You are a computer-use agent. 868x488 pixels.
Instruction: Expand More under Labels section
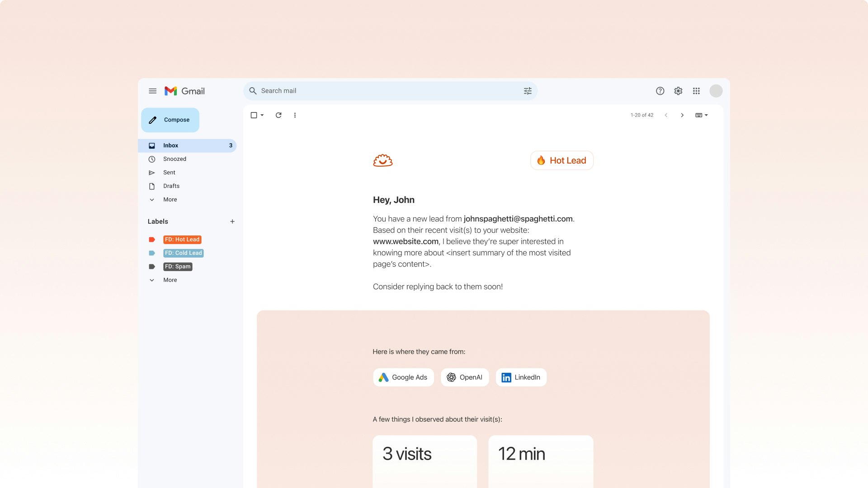pyautogui.click(x=170, y=280)
